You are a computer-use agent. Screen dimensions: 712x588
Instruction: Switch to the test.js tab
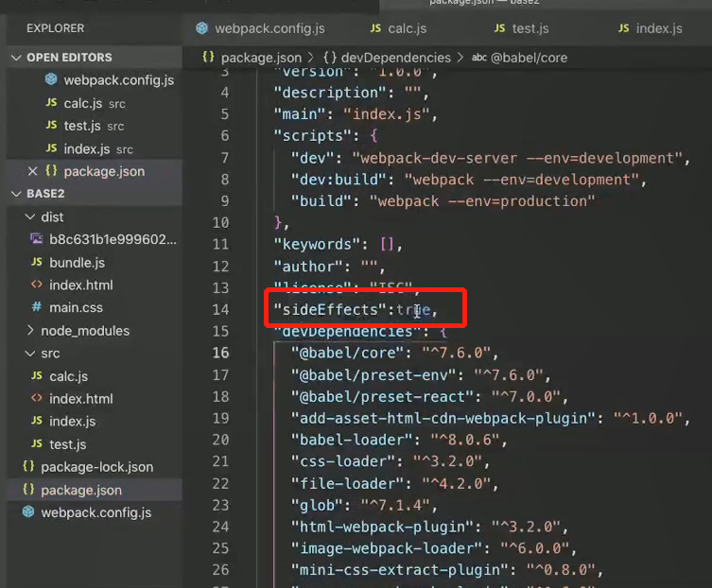pyautogui.click(x=521, y=28)
